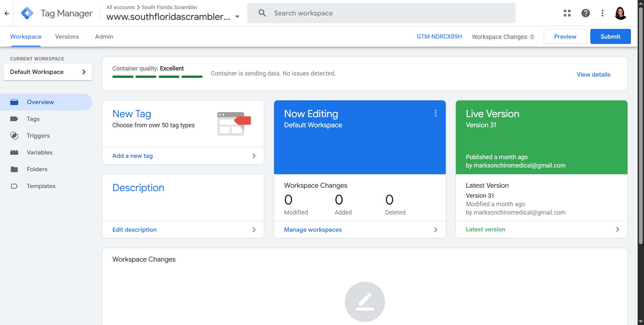644x325 pixels.
Task: Click the Add a new tag link
Action: click(132, 156)
